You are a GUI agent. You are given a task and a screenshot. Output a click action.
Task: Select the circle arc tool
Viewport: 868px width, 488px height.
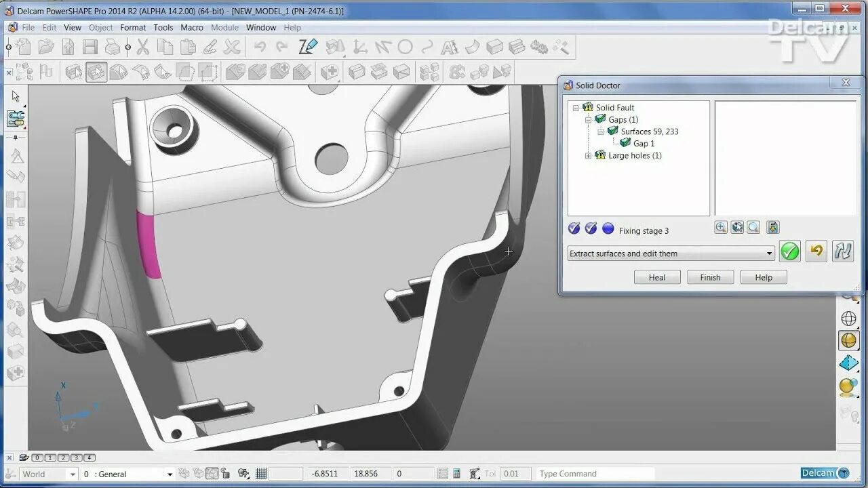coord(405,47)
